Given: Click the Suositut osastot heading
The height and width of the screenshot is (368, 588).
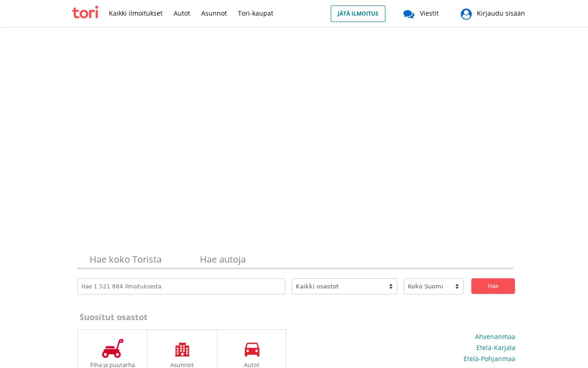Looking at the screenshot, I should [x=113, y=317].
